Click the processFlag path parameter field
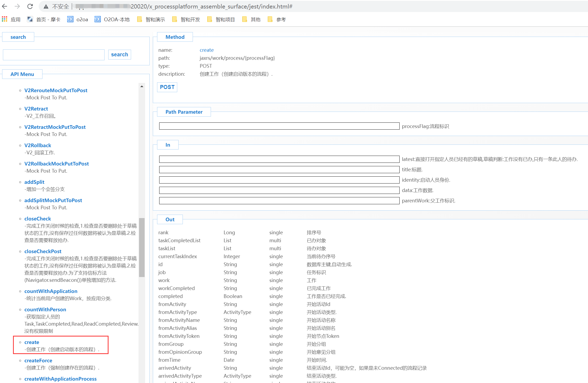Viewport: 588px width, 383px height. (279, 126)
